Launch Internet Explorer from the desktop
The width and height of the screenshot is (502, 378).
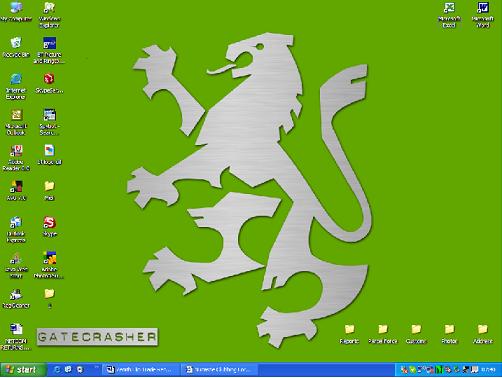point(16,86)
